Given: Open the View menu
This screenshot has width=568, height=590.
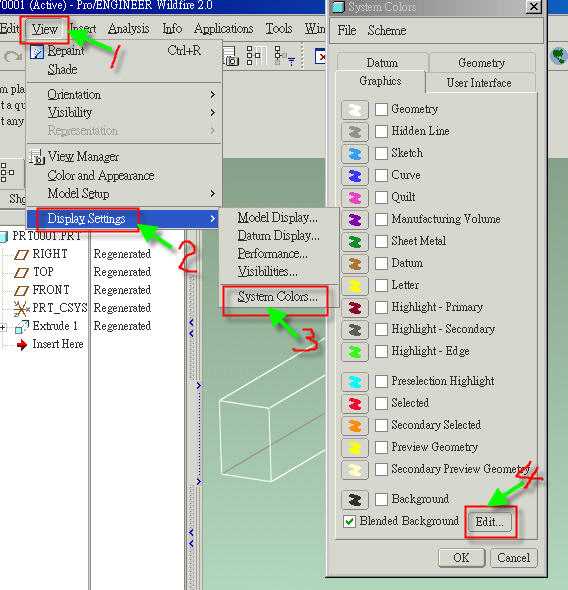Looking at the screenshot, I should [44, 29].
